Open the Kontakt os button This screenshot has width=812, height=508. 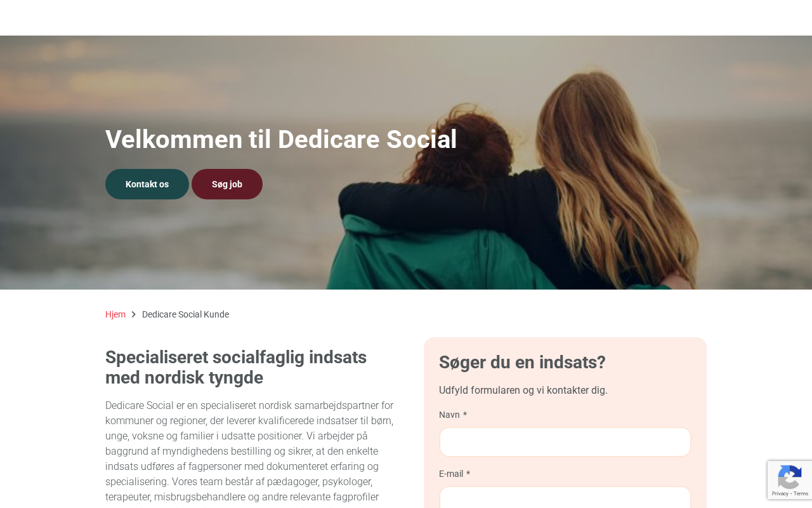tap(147, 184)
